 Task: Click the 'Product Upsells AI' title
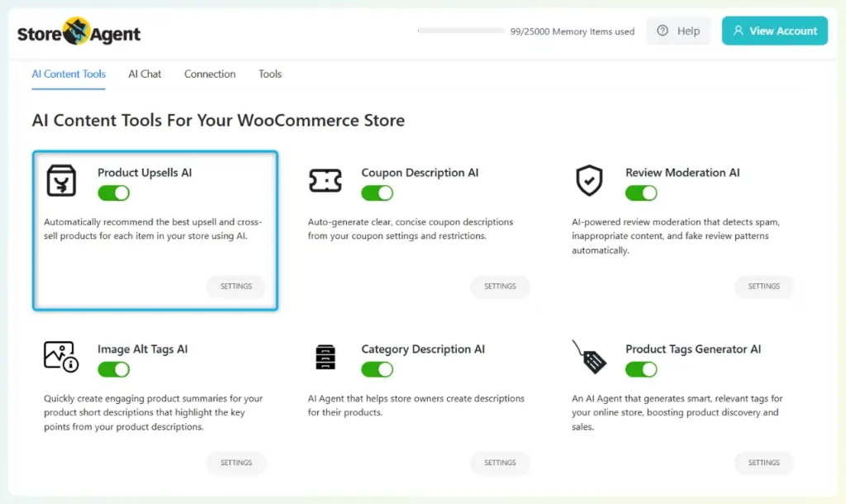click(145, 173)
